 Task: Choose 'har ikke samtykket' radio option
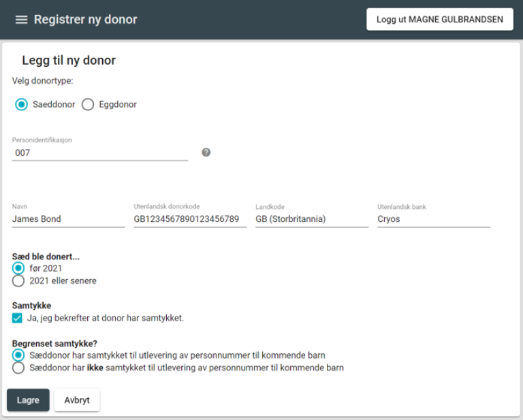(18, 368)
